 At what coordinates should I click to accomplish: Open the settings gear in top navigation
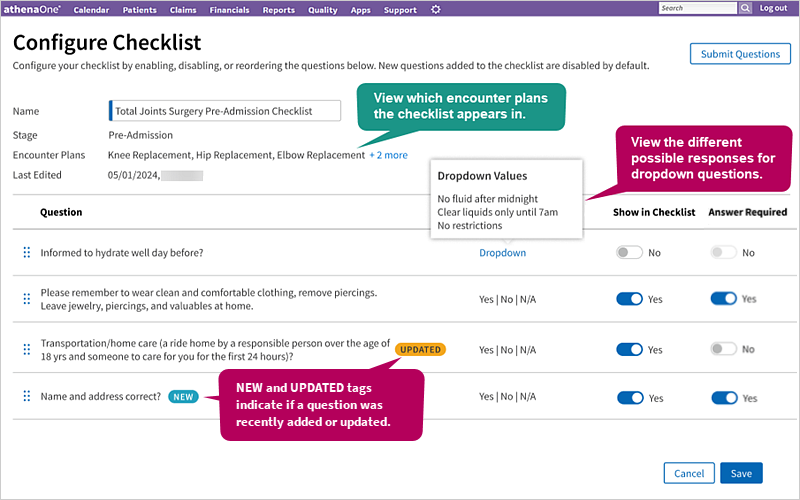click(x=435, y=9)
